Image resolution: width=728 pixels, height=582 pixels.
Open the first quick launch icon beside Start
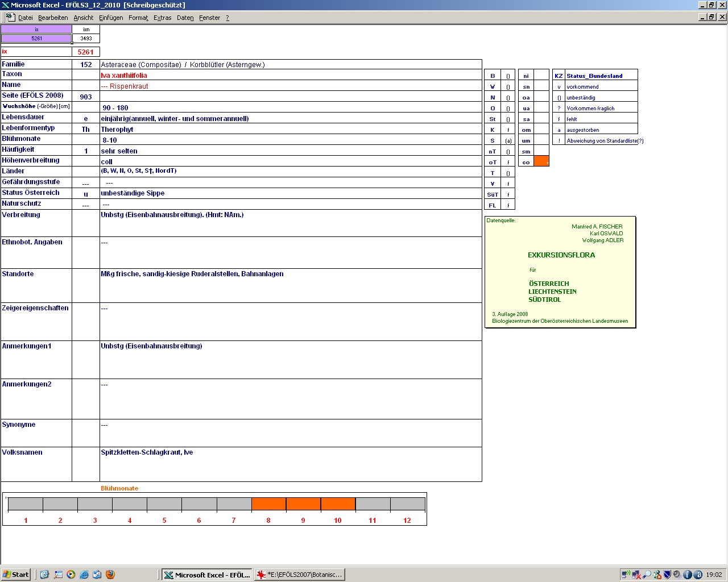(x=44, y=575)
